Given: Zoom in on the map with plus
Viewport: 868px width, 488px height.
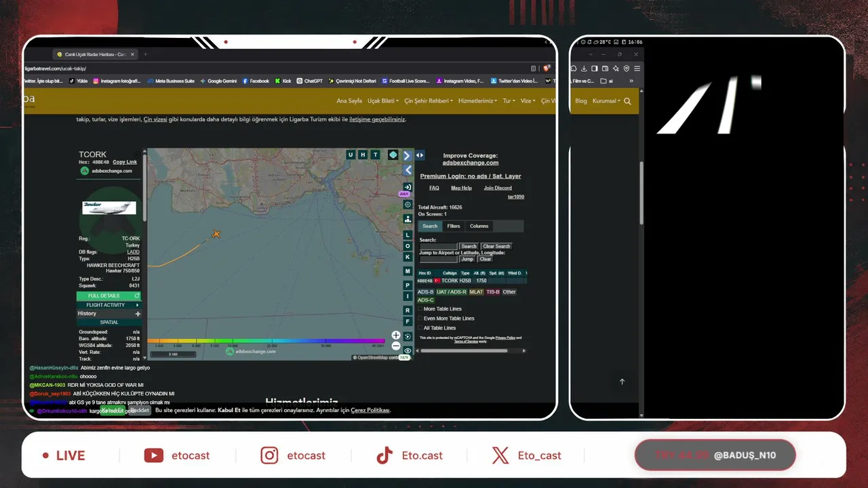Looking at the screenshot, I should click(x=396, y=335).
